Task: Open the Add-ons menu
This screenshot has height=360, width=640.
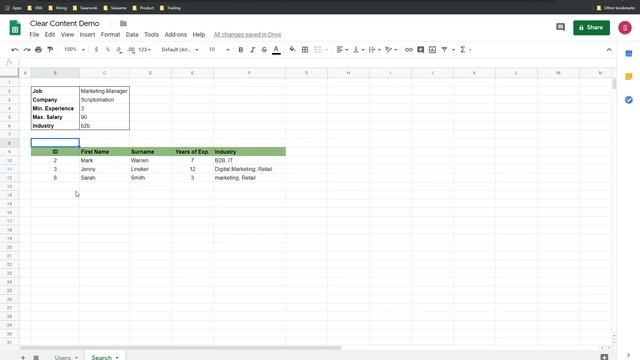Action: coord(176,35)
